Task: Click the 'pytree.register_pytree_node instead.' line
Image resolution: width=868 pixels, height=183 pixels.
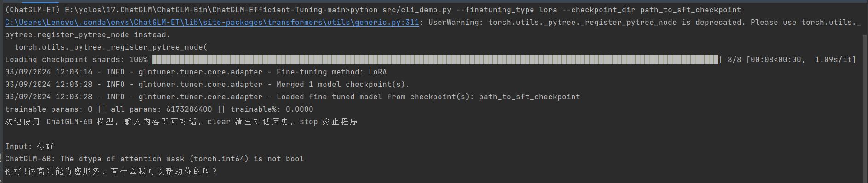Action: click(87, 34)
